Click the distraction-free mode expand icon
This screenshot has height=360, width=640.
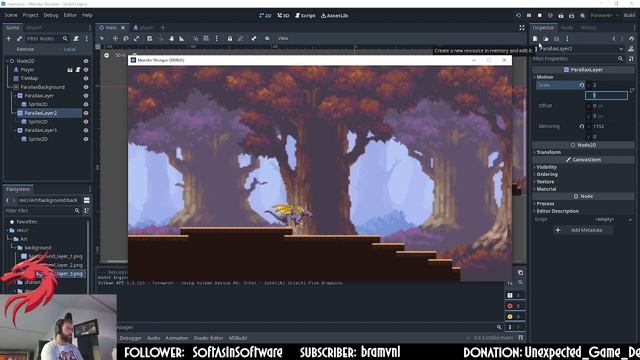click(x=522, y=27)
